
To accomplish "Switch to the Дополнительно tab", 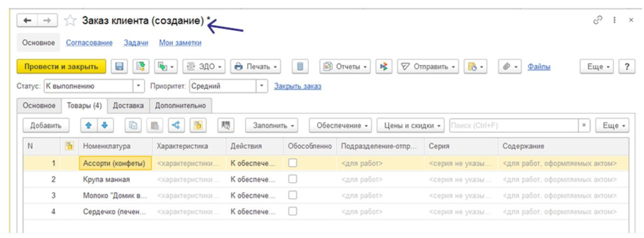I will 180,106.
